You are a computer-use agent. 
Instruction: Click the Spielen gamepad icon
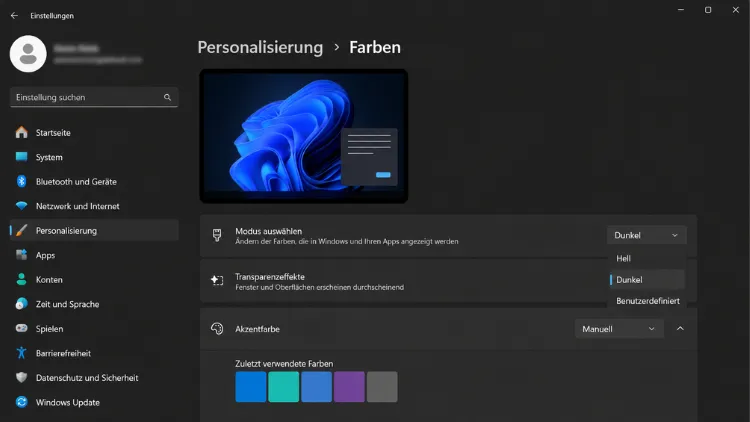(x=22, y=328)
